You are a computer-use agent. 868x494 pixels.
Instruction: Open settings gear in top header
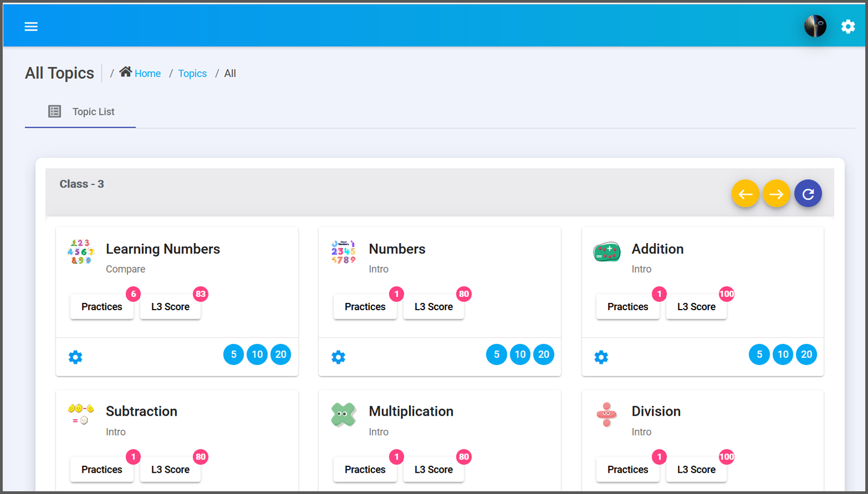coord(848,27)
